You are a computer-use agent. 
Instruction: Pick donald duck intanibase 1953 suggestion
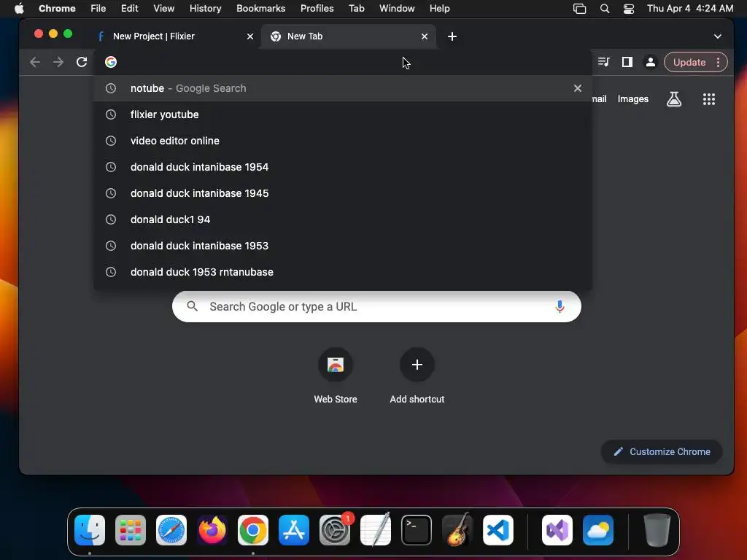343,245
